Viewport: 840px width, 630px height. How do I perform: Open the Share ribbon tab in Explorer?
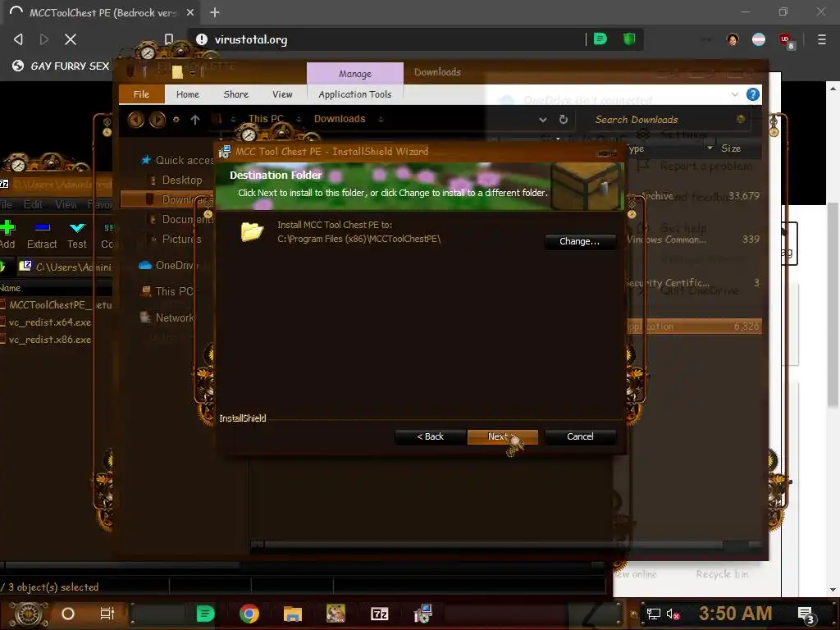(x=235, y=94)
